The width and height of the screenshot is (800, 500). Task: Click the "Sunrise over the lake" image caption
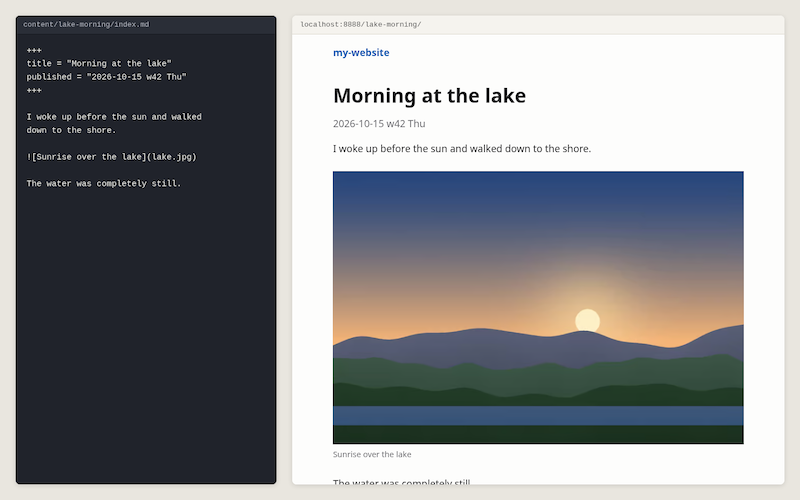click(372, 454)
